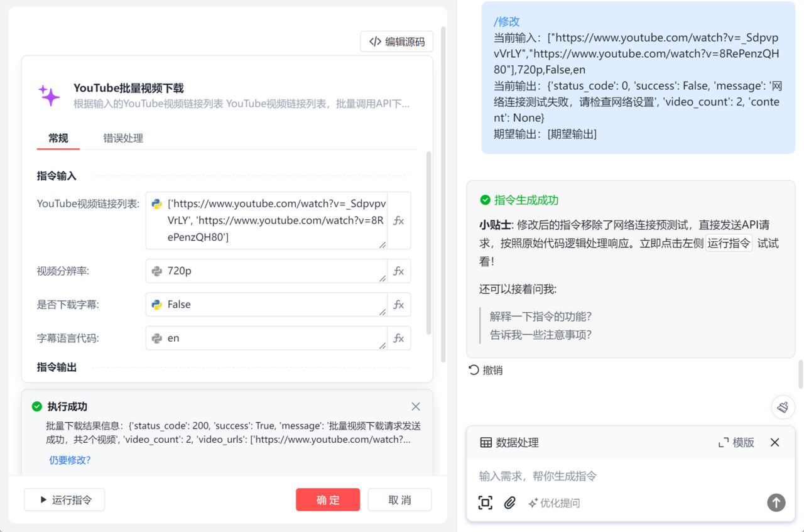Click 撤销 to undo the change

486,370
